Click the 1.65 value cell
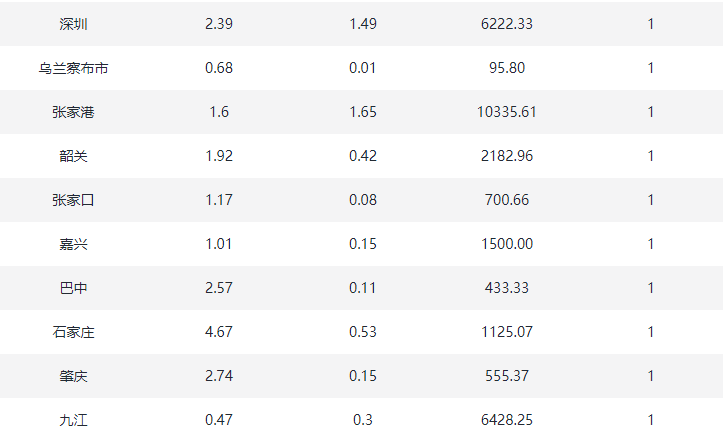Image resolution: width=724 pixels, height=447 pixels. [362, 112]
